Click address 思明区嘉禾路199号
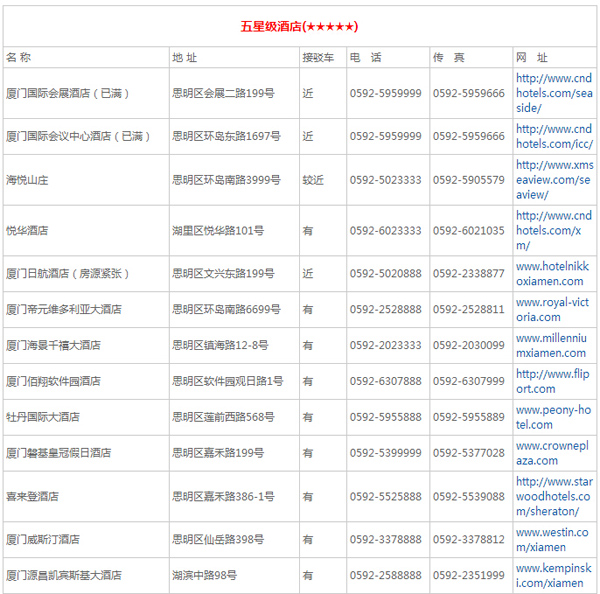Screen dimensions: 600x594 click(x=218, y=453)
